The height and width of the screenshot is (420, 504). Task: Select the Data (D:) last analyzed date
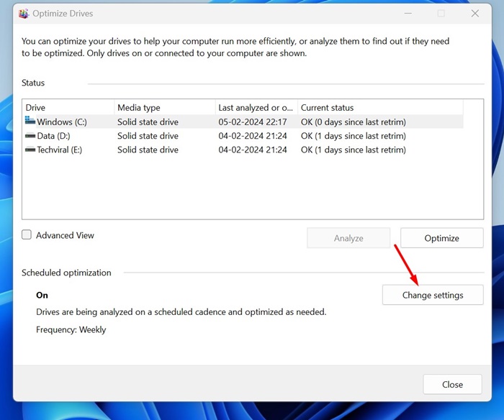(253, 136)
